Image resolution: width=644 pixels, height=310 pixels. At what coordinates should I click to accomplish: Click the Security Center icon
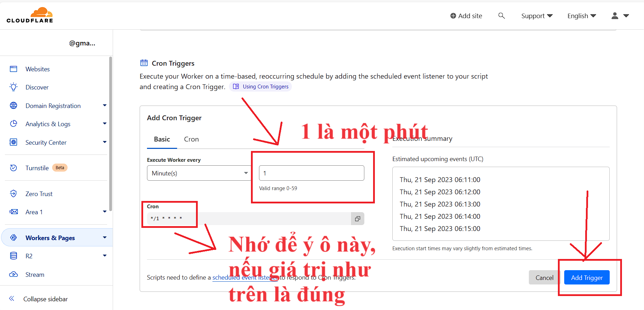point(14,142)
